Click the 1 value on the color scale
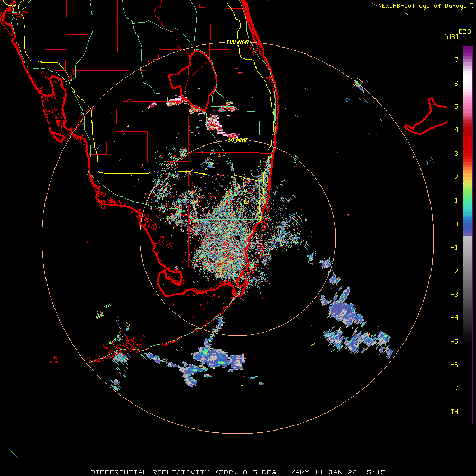Screen dimensions: 476x476 coord(456,200)
